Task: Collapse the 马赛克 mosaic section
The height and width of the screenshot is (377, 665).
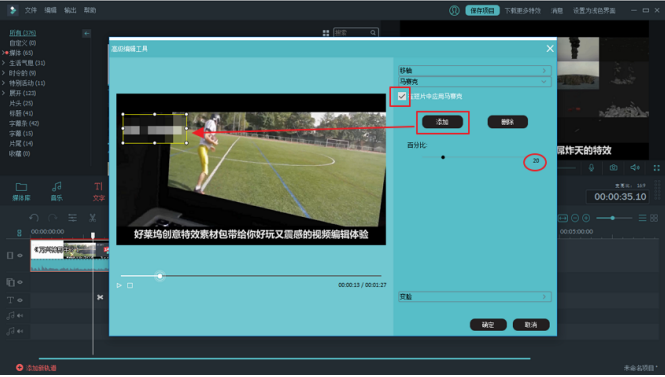Action: click(475, 81)
